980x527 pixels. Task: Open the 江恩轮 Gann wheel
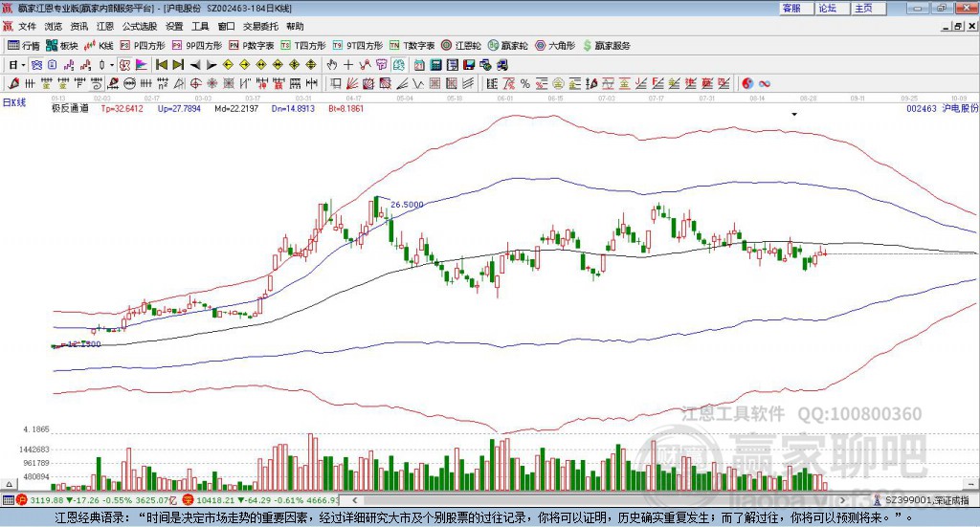point(461,46)
